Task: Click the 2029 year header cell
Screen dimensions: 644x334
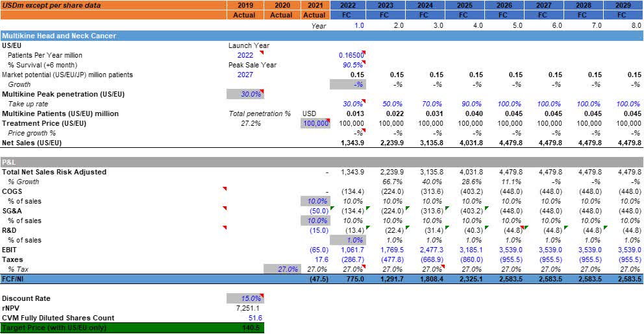Action: pyautogui.click(x=623, y=5)
